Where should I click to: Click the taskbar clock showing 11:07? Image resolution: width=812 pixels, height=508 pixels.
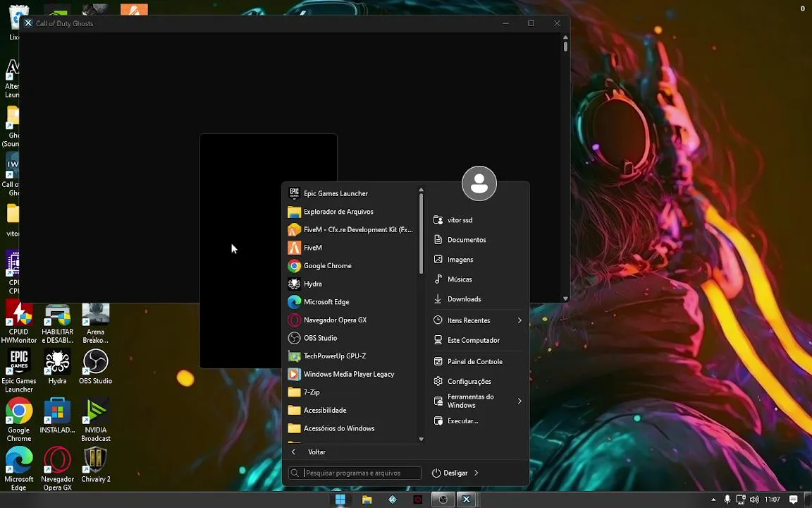pyautogui.click(x=772, y=500)
